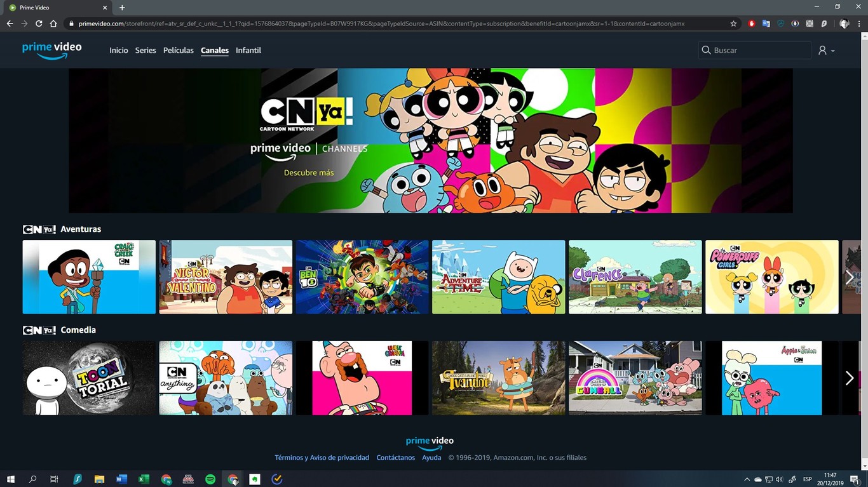Screen dimensions: 868x487
Task: Select "Series" in the navigation menu
Action: click(145, 50)
